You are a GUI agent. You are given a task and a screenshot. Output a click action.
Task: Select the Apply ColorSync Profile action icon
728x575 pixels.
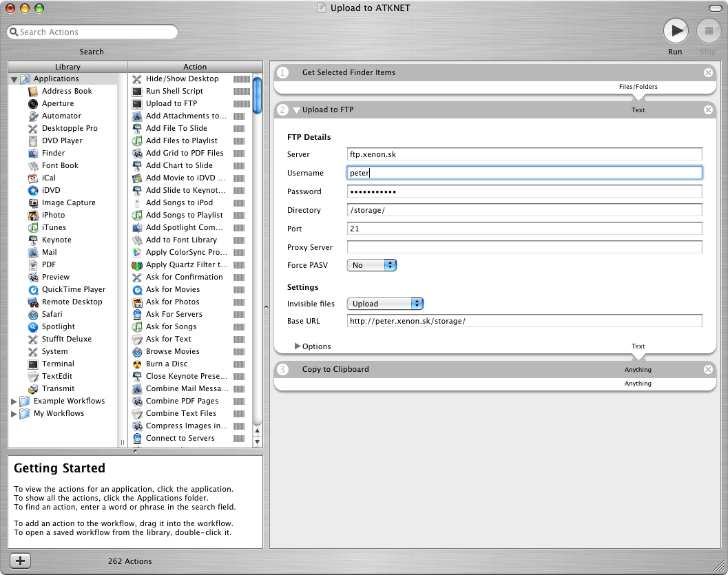(137, 253)
